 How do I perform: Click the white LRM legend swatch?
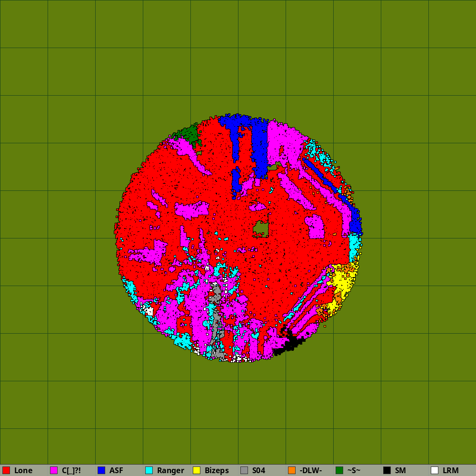tap(435, 470)
